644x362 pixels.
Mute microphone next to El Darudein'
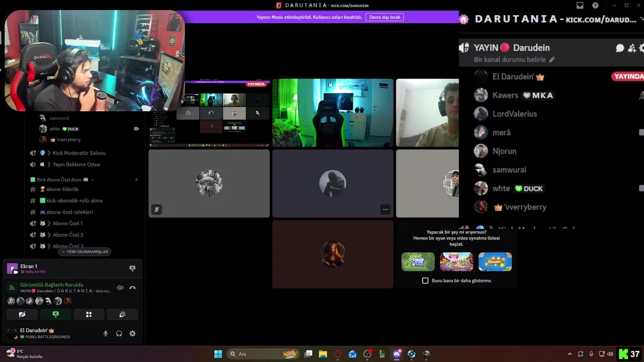tap(106, 333)
